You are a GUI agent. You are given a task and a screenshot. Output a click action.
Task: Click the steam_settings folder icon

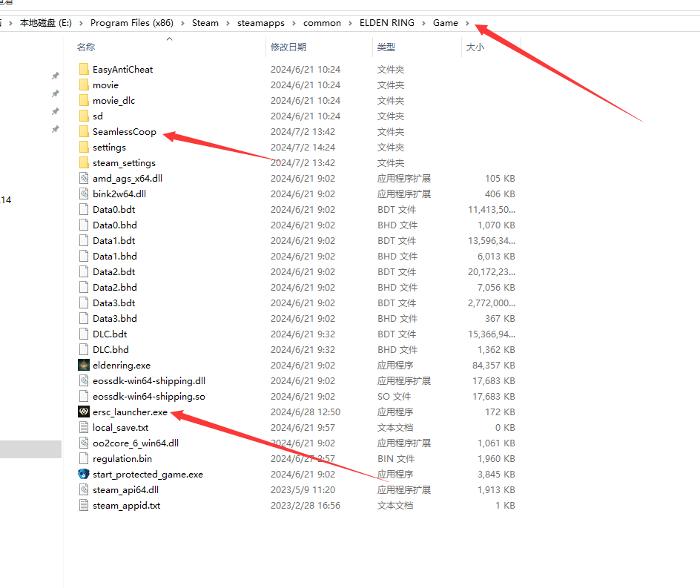(x=84, y=163)
